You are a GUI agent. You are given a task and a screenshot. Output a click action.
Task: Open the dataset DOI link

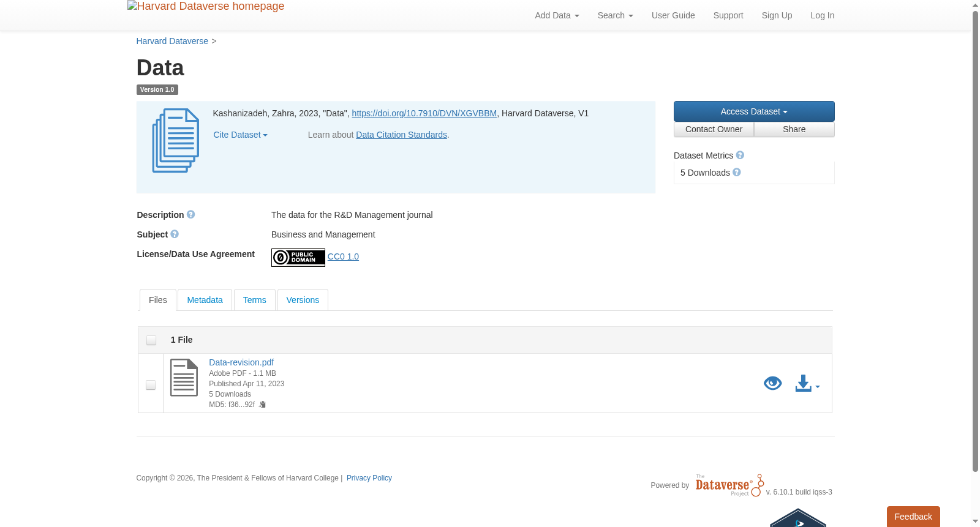(424, 113)
